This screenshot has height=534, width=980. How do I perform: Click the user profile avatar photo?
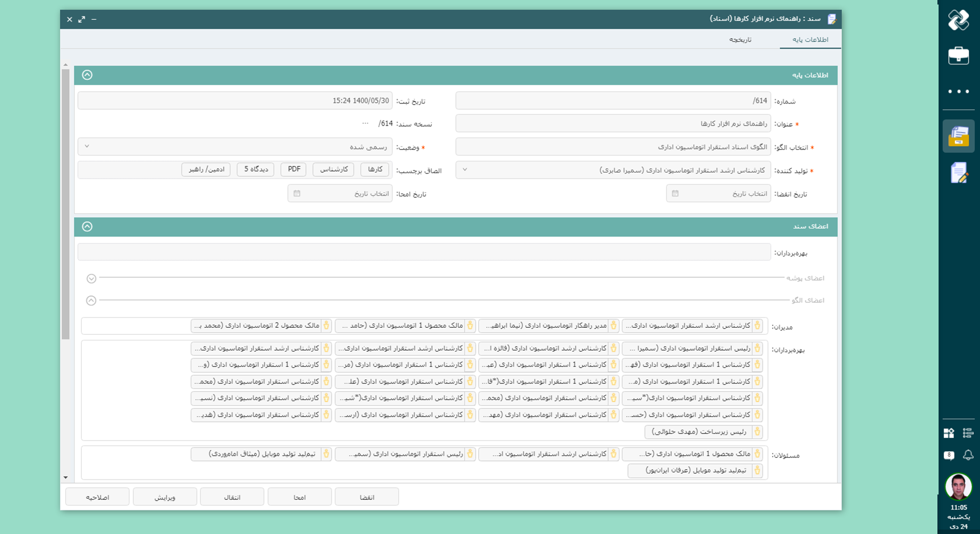click(x=958, y=487)
